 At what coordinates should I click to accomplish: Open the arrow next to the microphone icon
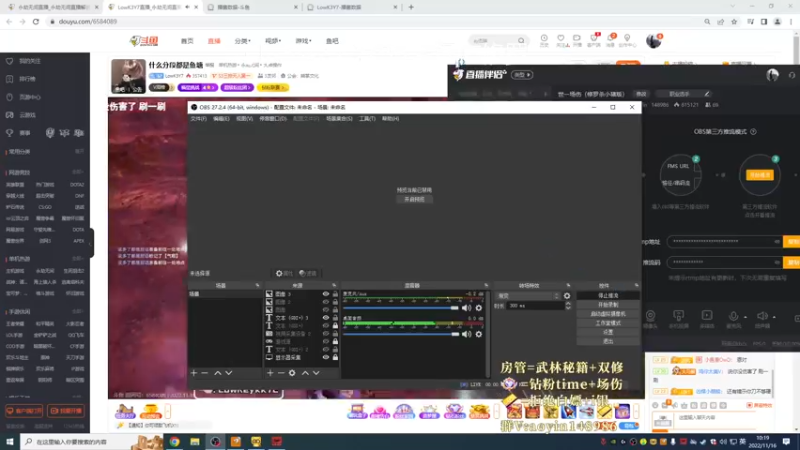(x=745, y=317)
